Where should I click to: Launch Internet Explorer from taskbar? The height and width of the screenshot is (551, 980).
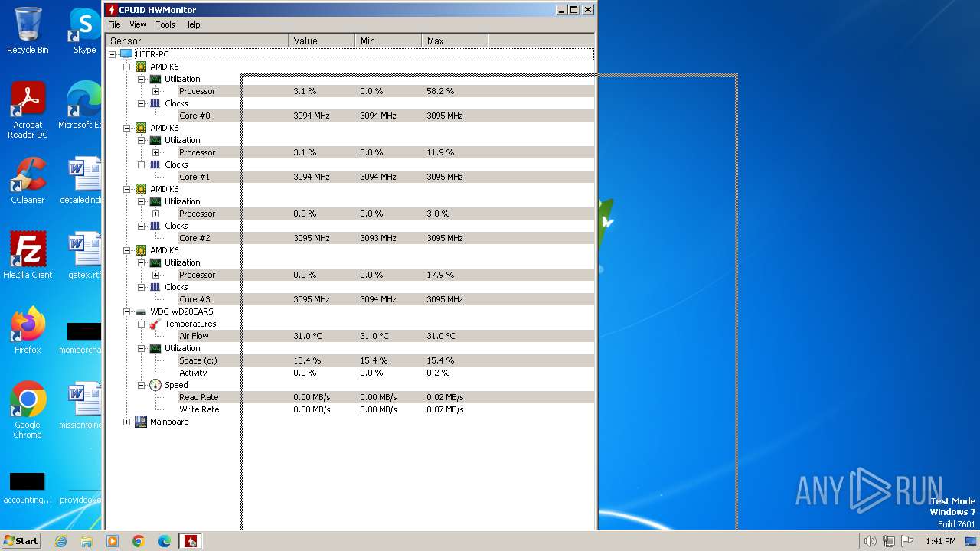pyautogui.click(x=60, y=541)
